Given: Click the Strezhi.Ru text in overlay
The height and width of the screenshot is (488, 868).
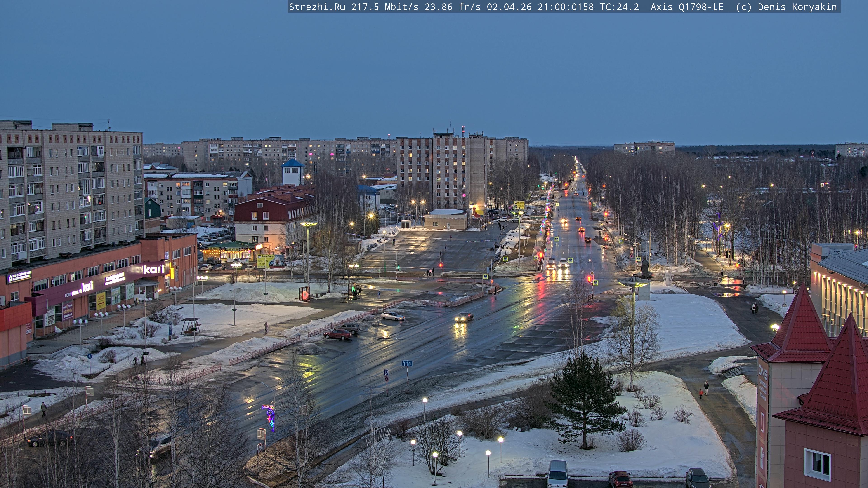Looking at the screenshot, I should coord(317,7).
